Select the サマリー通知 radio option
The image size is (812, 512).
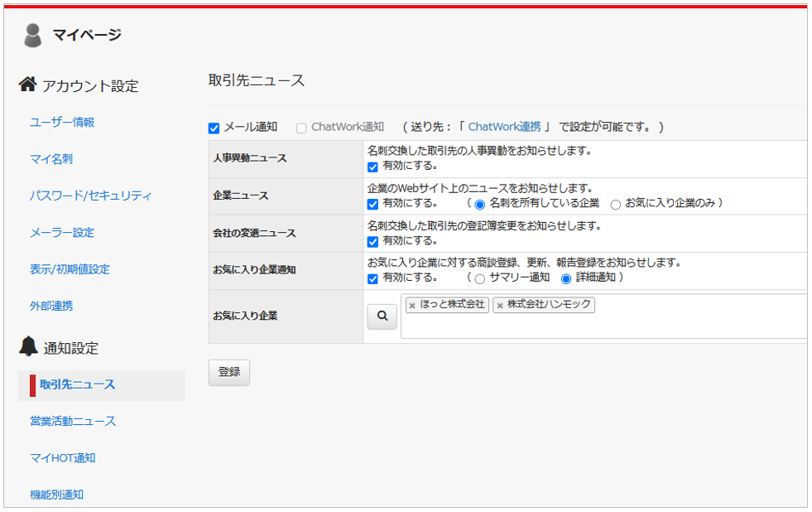click(479, 278)
